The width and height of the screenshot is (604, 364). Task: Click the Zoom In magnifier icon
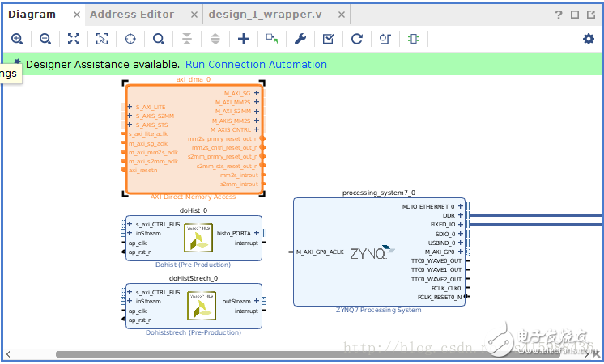(x=17, y=39)
